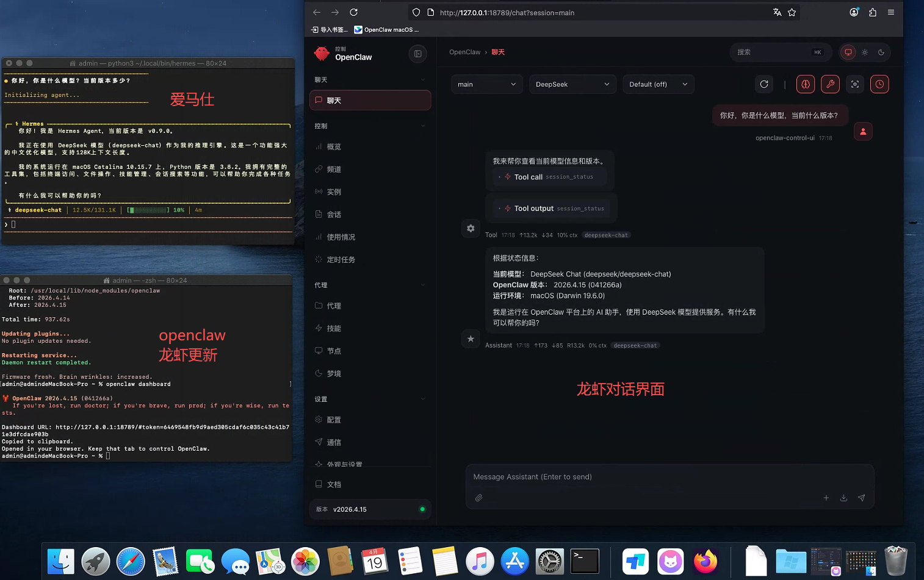The width and height of the screenshot is (924, 580).
Task: Open 技能 in the sidebar
Action: click(334, 328)
